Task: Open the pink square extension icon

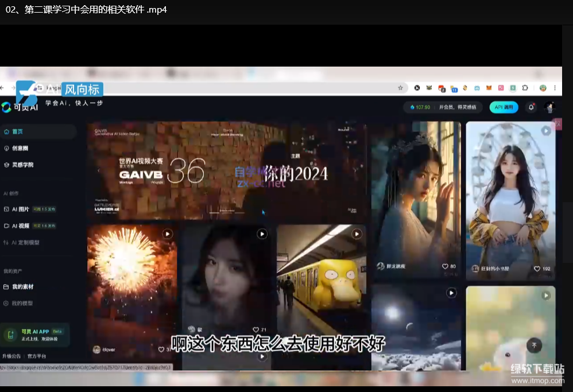Action: (x=501, y=88)
